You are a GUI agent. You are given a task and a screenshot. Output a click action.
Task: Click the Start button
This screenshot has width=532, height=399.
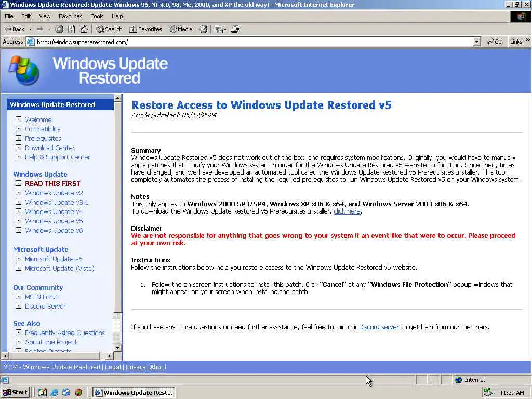coord(16,393)
